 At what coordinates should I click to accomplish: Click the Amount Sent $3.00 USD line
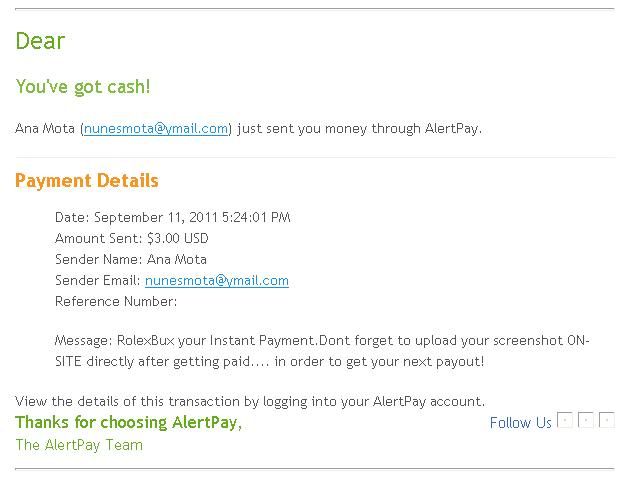tap(132, 238)
